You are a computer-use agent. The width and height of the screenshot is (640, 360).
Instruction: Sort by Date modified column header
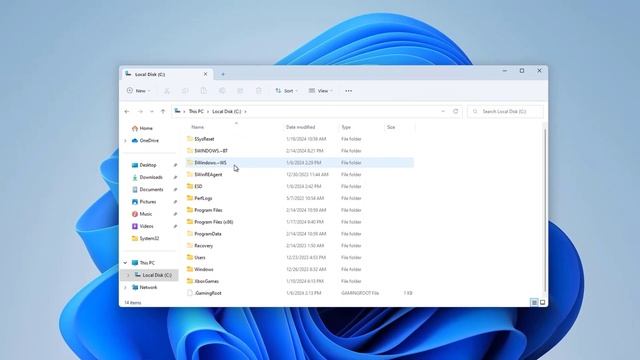point(300,127)
